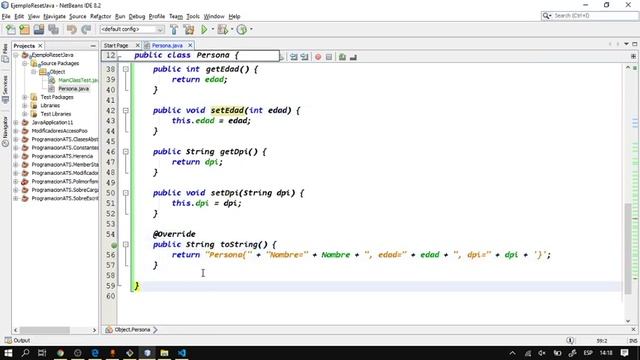Open the Navigator side panel tab
Image resolution: width=640 pixels, height=360 pixels.
(x=5, y=131)
